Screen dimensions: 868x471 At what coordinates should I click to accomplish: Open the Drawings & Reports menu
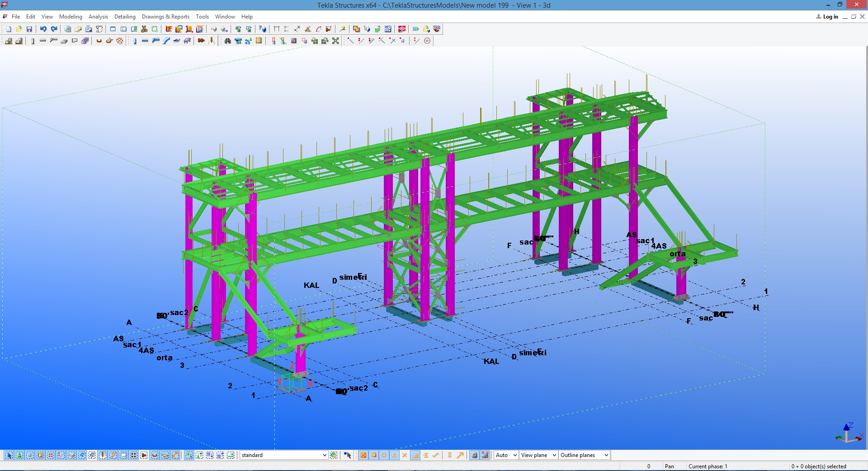pyautogui.click(x=165, y=17)
